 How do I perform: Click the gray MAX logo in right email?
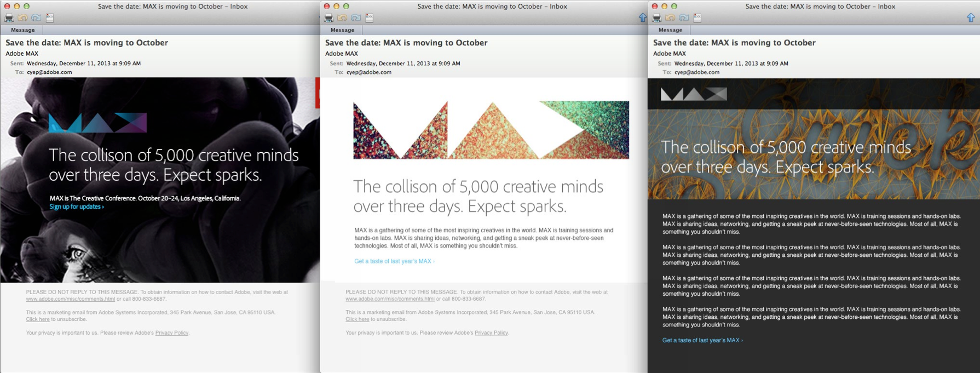694,94
